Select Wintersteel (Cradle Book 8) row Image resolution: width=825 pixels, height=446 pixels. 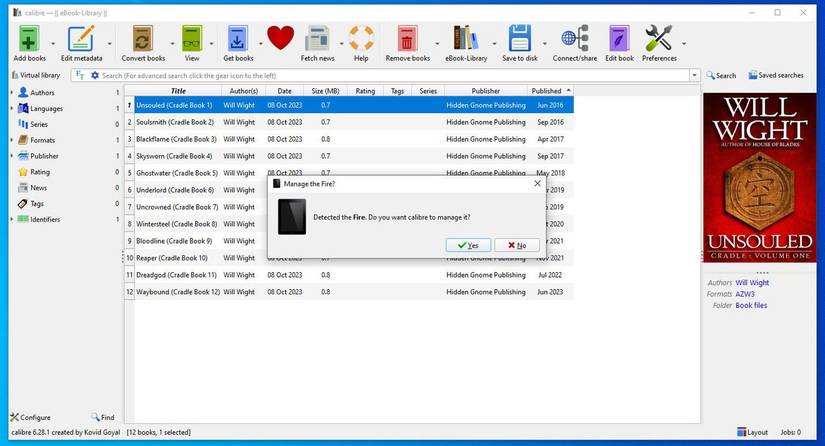point(196,224)
